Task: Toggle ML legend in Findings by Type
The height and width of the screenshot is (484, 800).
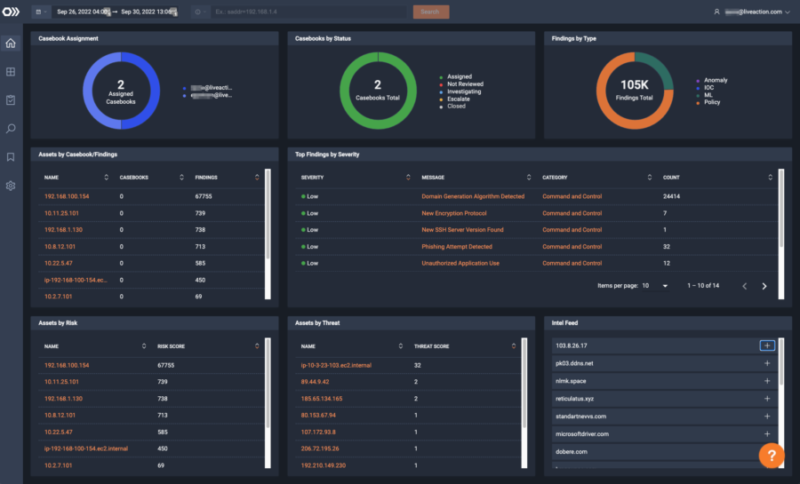Action: [705, 95]
